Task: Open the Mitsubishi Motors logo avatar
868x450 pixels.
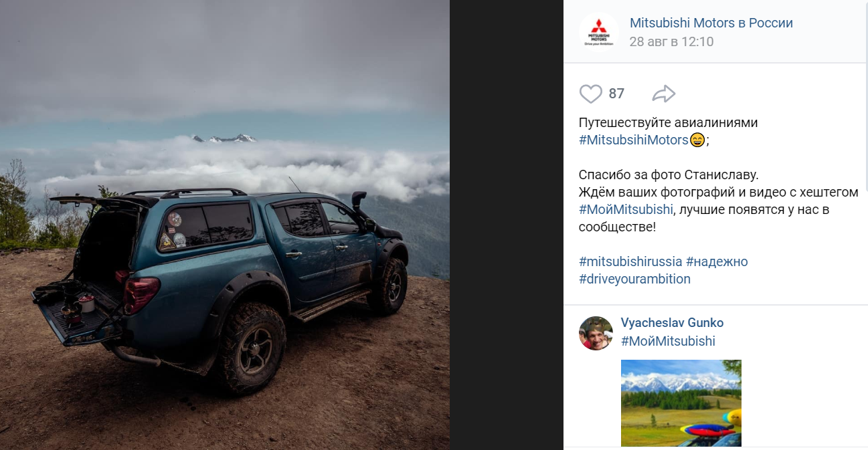Action: [x=599, y=32]
